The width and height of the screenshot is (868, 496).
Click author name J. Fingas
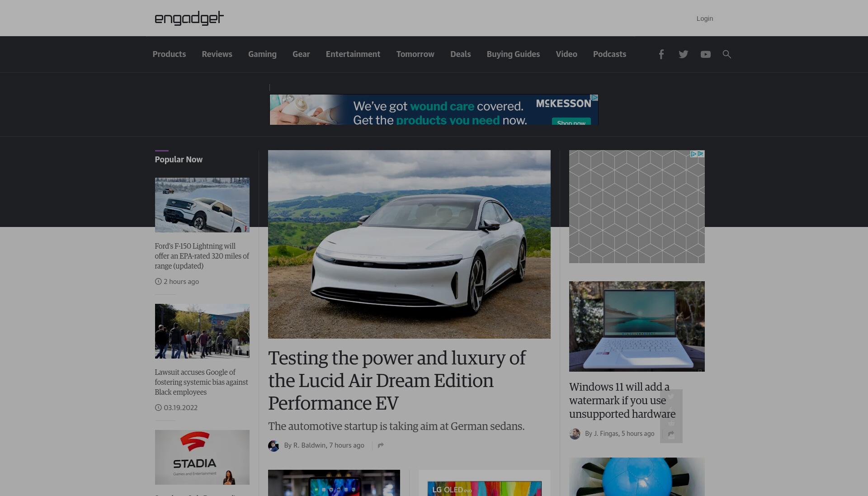pos(606,434)
